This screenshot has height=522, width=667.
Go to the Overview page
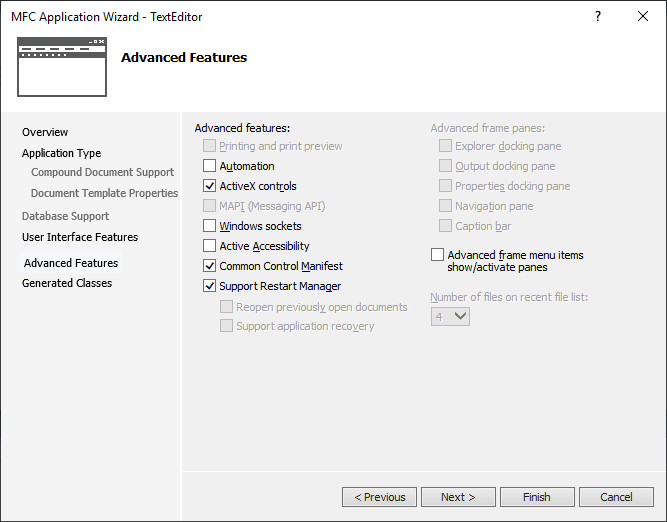tap(45, 132)
